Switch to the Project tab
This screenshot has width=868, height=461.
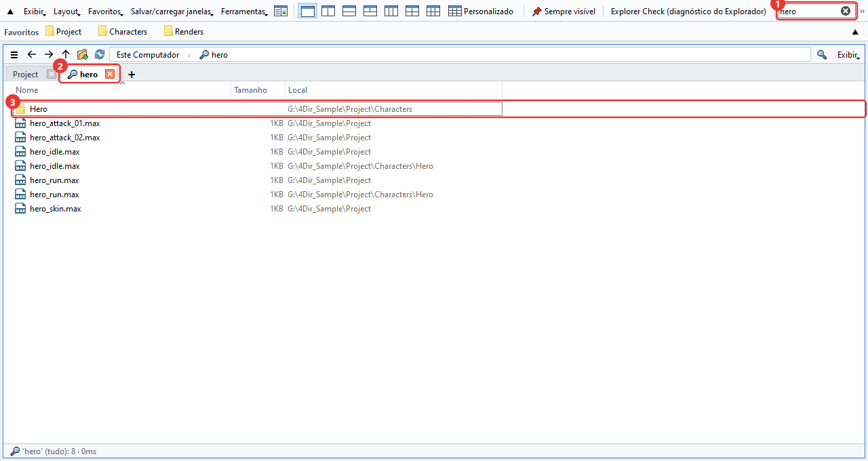point(26,75)
